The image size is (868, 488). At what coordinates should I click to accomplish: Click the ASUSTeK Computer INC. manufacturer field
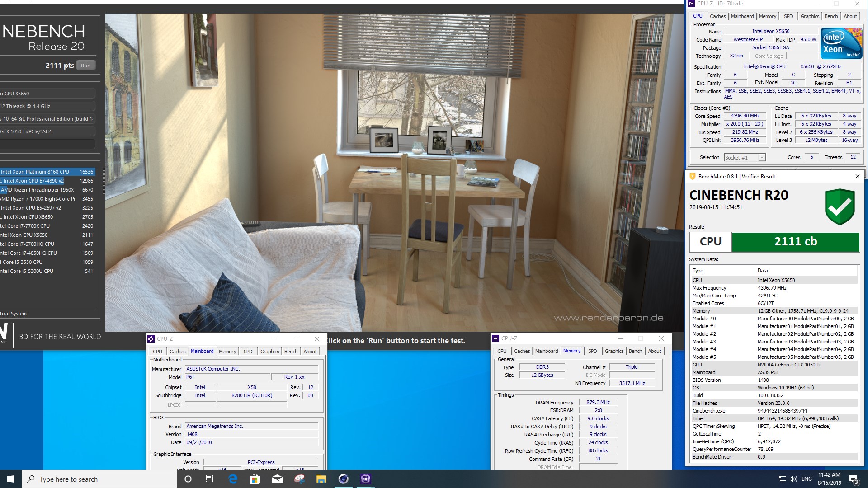pos(252,369)
